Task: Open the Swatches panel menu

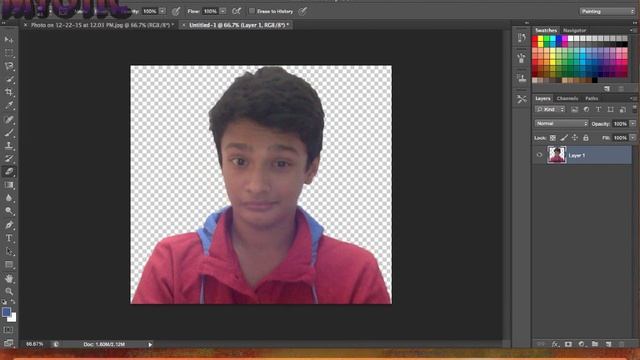Action: tap(632, 30)
